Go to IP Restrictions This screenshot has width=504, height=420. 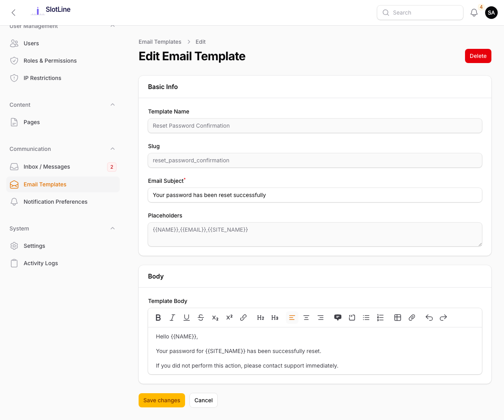63,78
